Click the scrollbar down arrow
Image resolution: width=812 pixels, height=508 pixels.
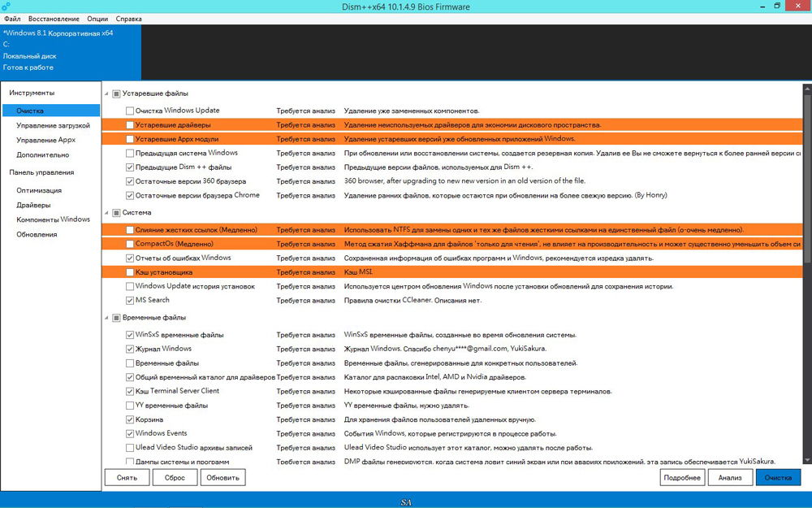pos(807,459)
